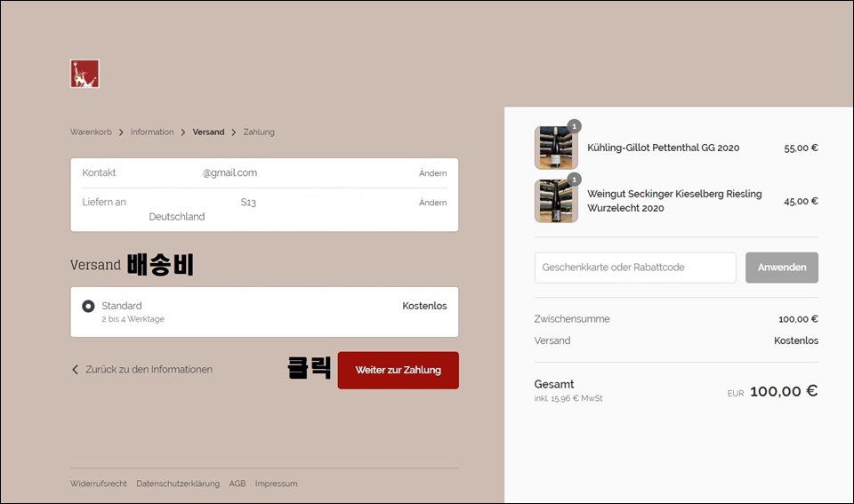Click quantity badge on Kühling-Gillot thumbnail

click(x=574, y=126)
